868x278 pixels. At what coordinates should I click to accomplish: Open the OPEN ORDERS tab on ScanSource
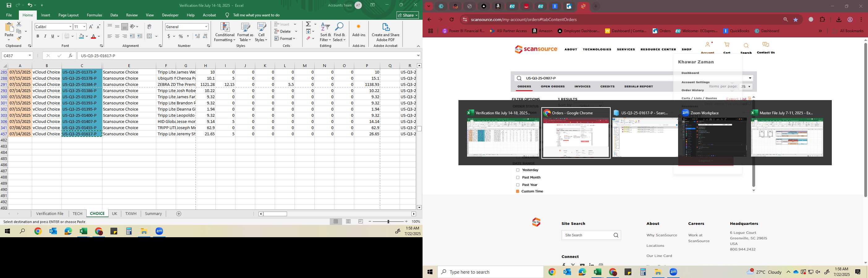(x=552, y=86)
